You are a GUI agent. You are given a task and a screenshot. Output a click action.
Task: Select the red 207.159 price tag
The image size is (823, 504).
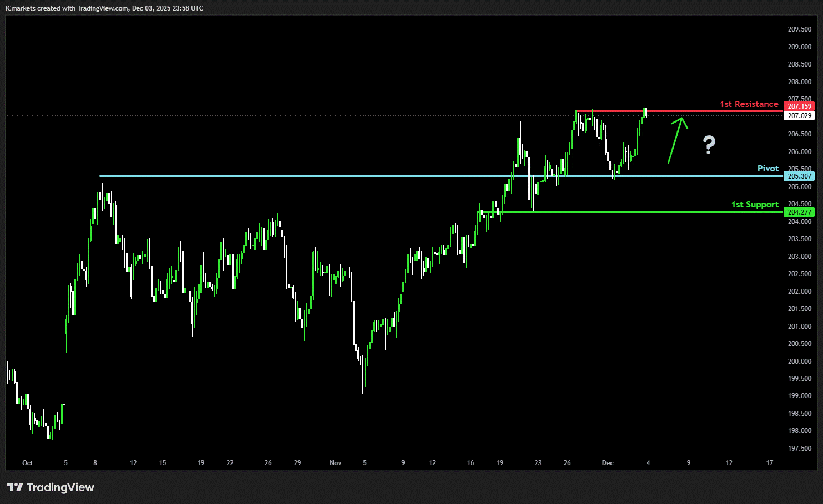[x=799, y=106]
